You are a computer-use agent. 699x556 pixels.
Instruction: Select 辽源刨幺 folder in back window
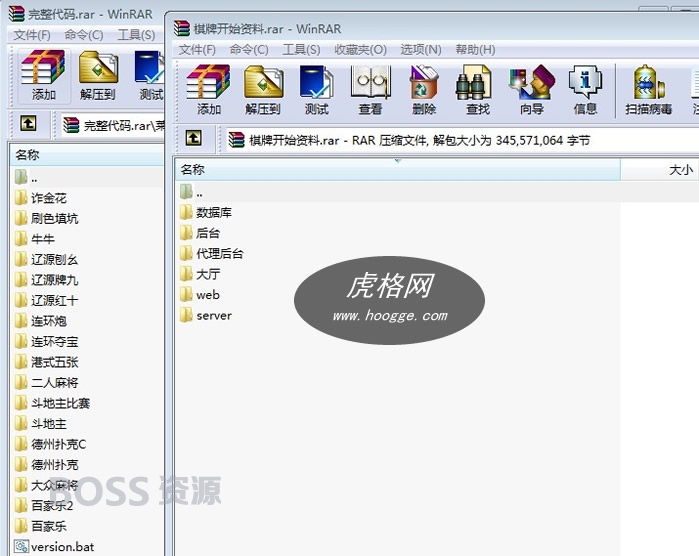tap(46, 259)
